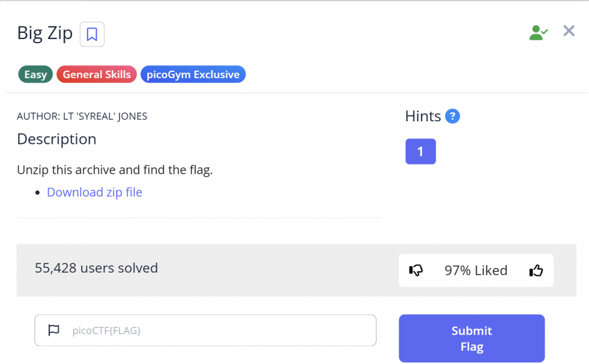This screenshot has height=364, width=589.
Task: Click the Hints heading
Action: [x=423, y=116]
